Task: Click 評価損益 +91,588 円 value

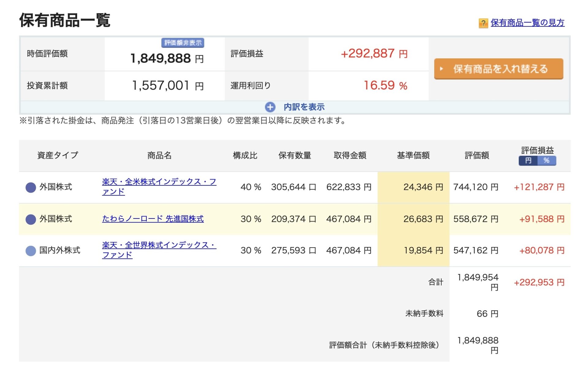Action: (x=542, y=219)
